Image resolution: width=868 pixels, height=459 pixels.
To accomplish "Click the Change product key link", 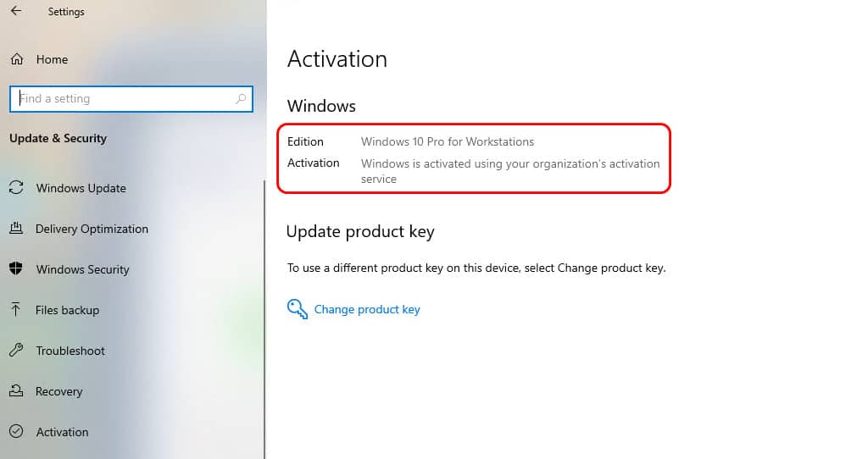I will click(x=367, y=309).
